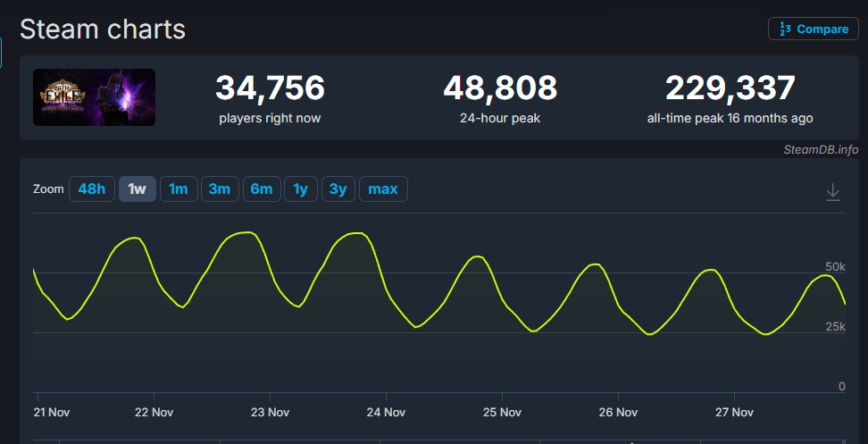Select the 48h zoom range

pos(92,188)
